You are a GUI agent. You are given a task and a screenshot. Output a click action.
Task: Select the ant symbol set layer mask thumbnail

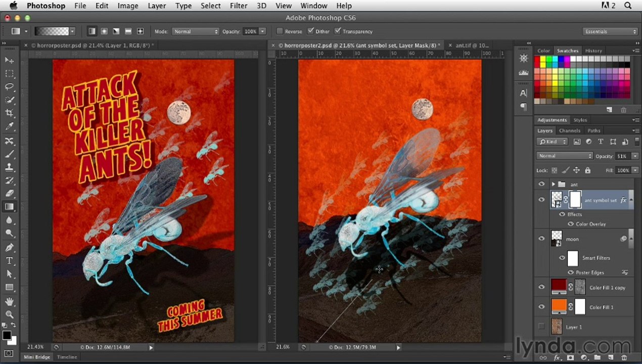pyautogui.click(x=575, y=200)
